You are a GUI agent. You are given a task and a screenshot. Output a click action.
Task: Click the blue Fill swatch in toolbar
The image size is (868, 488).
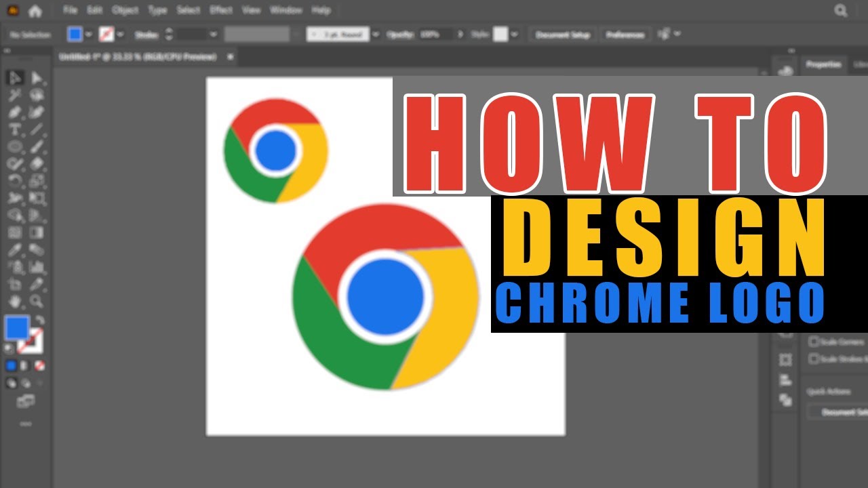(x=17, y=327)
